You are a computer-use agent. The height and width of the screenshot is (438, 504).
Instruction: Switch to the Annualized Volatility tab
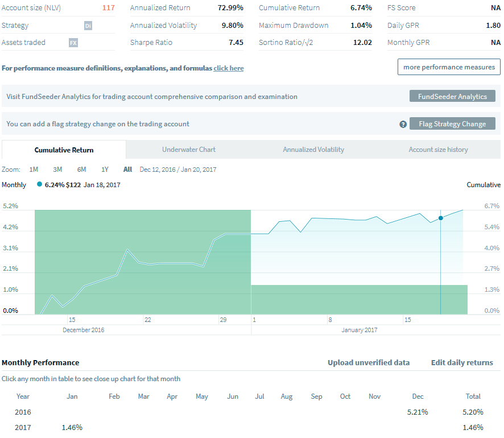[313, 150]
